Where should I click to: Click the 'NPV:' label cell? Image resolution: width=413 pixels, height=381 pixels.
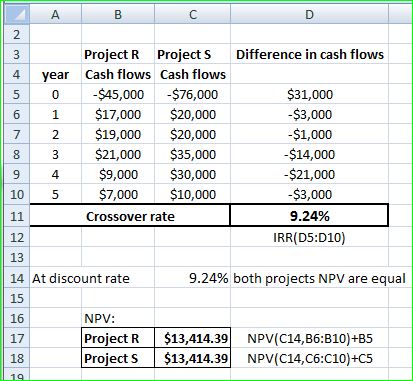118,318
